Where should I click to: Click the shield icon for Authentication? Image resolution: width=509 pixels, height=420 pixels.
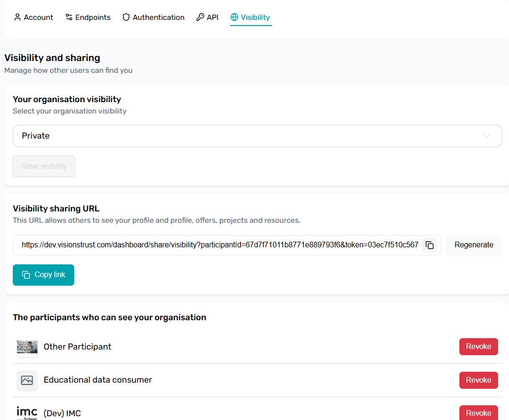(x=126, y=17)
